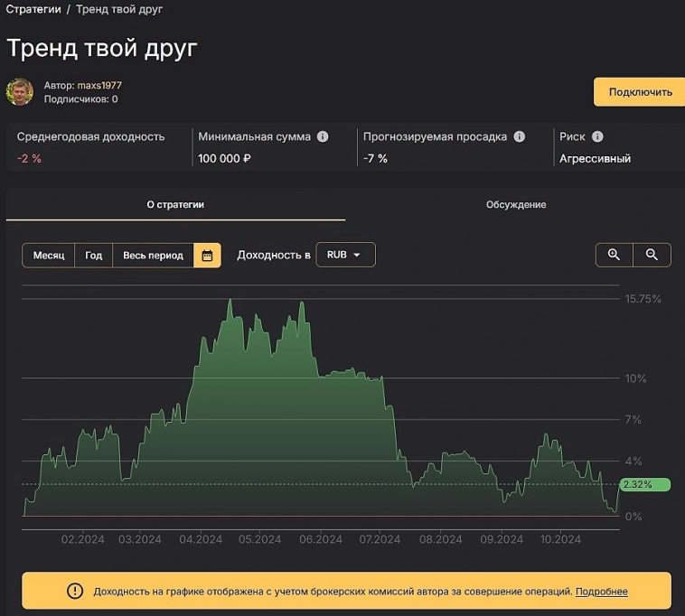Image resolution: width=685 pixels, height=616 pixels.
Task: Click the zoom in magnifier icon
Action: click(x=615, y=255)
